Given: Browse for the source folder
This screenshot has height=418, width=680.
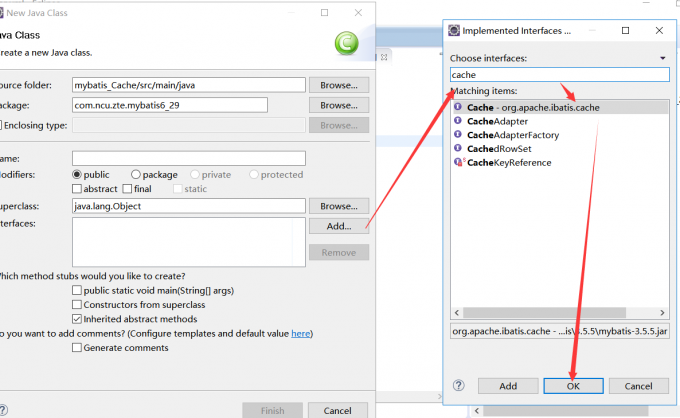Looking at the screenshot, I should click(x=339, y=85).
